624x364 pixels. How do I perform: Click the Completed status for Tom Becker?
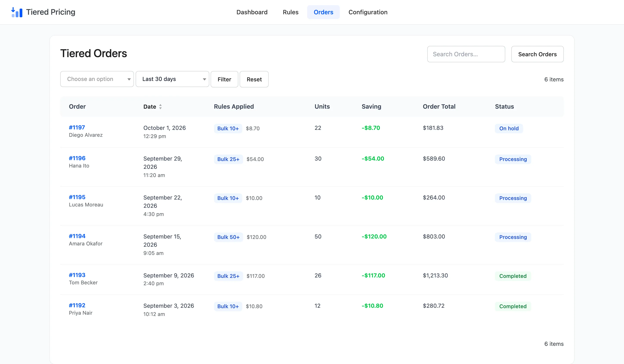pyautogui.click(x=513, y=276)
